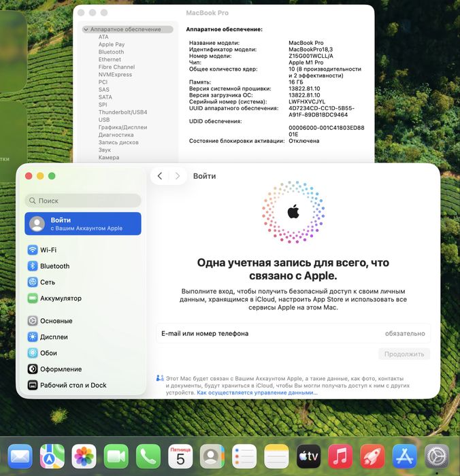Open Bluetooth settings in Settings sidebar
This screenshot has height=476, width=460.
82,266
